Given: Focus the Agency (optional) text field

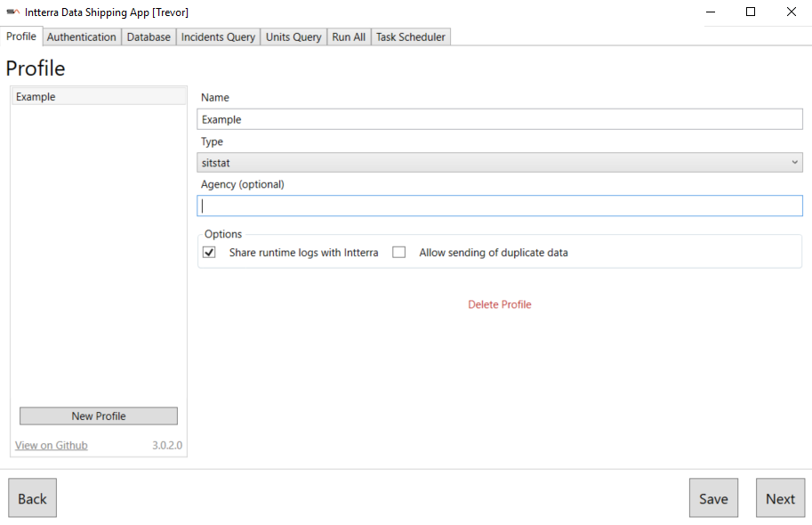Looking at the screenshot, I should tap(500, 206).
